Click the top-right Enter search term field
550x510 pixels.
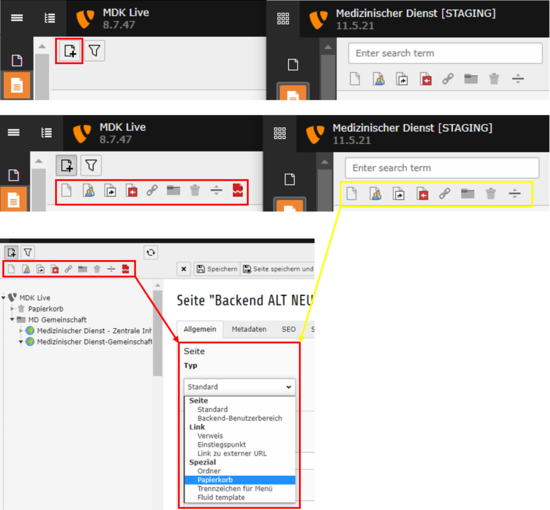tap(445, 53)
